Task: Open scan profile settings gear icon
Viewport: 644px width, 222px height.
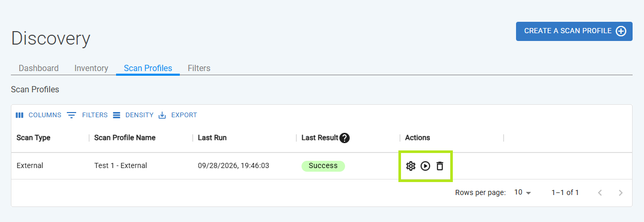Action: tap(411, 166)
